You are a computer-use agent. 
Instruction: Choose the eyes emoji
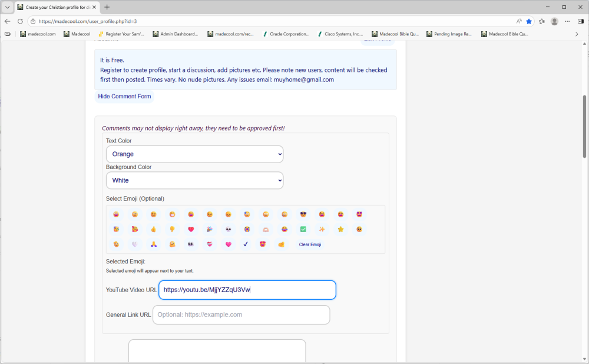[191, 244]
